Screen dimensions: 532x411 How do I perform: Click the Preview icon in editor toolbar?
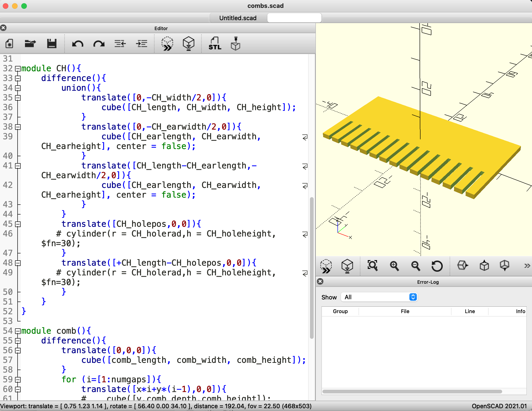pos(167,44)
